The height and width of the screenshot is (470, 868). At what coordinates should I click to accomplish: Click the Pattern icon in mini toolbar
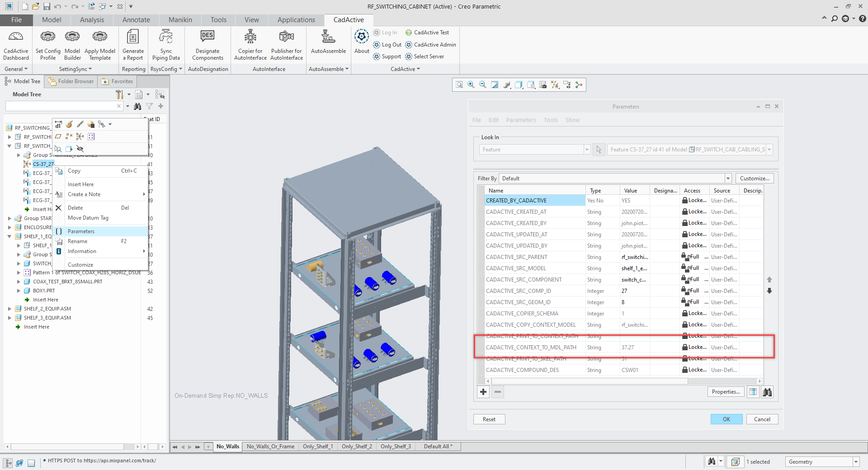[x=91, y=136]
